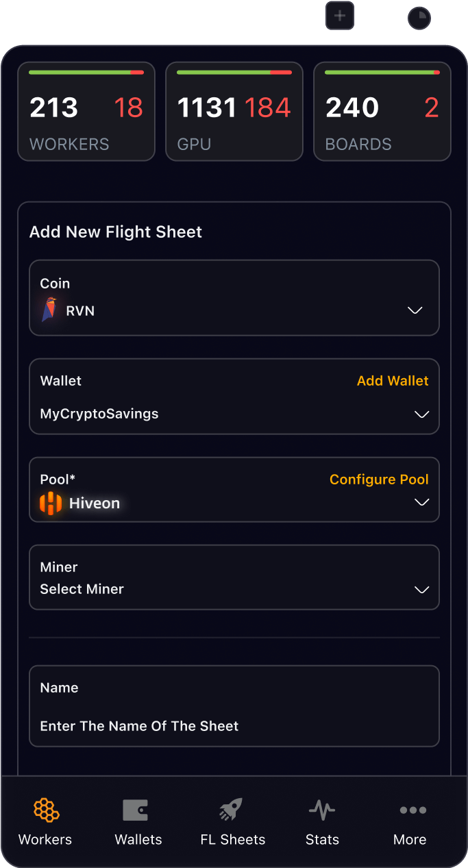The height and width of the screenshot is (868, 468).
Task: Click the timer icon in the top bar
Action: click(x=419, y=15)
